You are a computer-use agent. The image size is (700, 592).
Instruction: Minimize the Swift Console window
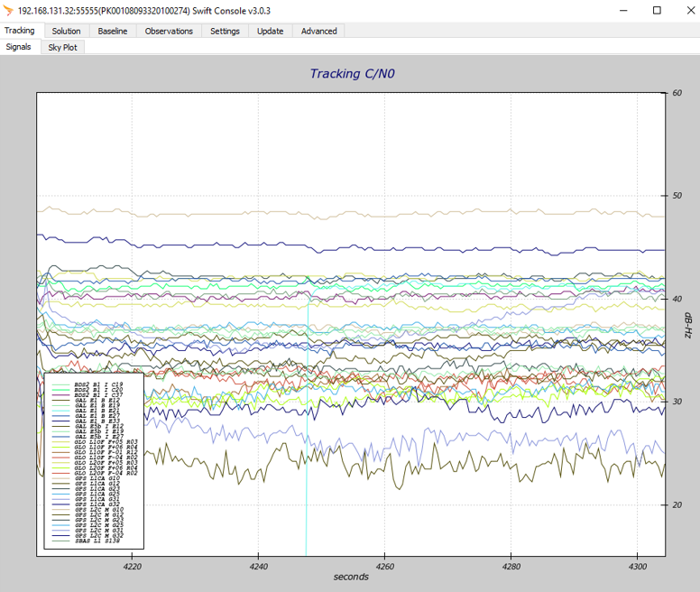623,10
